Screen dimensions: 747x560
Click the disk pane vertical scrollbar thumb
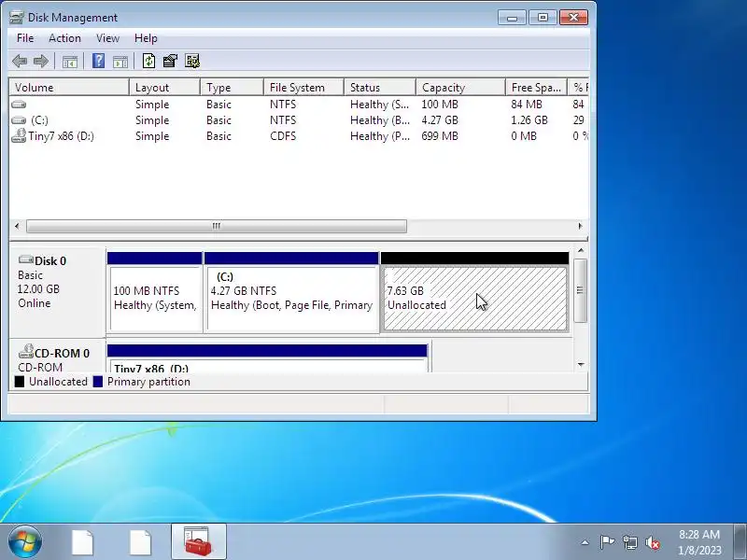point(580,290)
